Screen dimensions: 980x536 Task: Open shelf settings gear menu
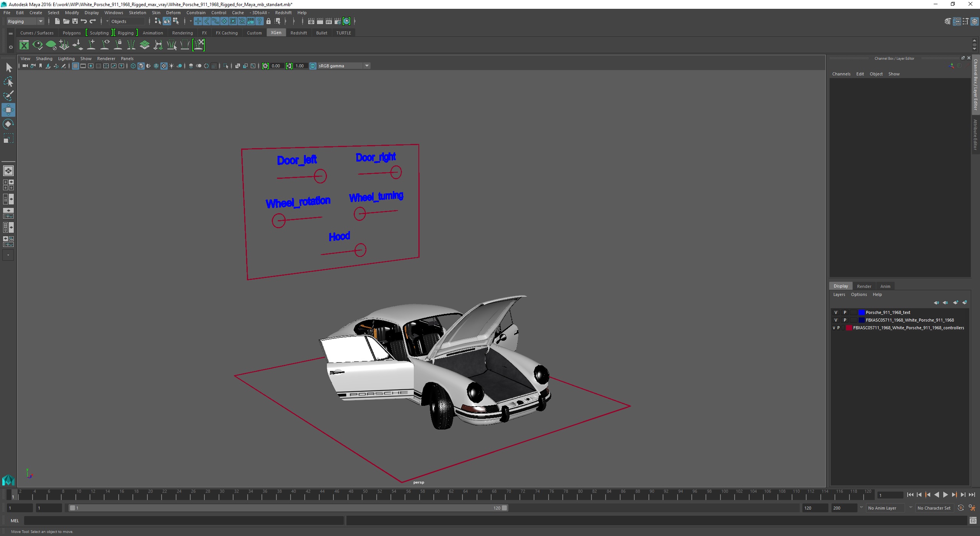pyautogui.click(x=11, y=47)
